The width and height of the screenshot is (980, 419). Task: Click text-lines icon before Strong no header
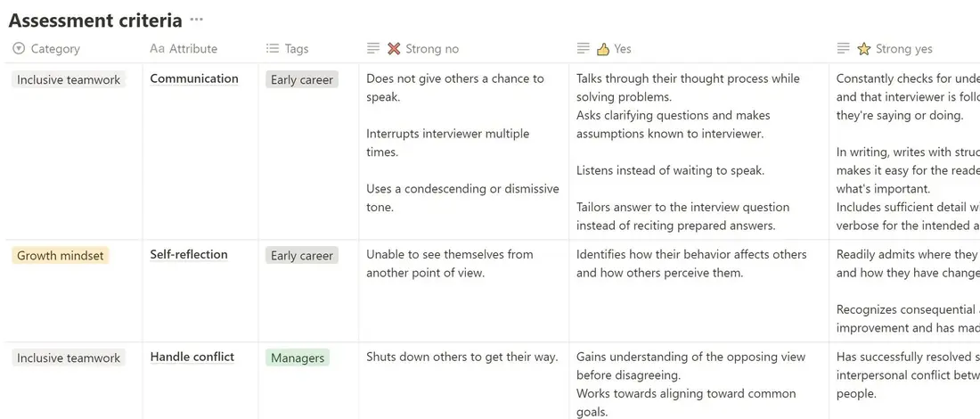click(373, 48)
